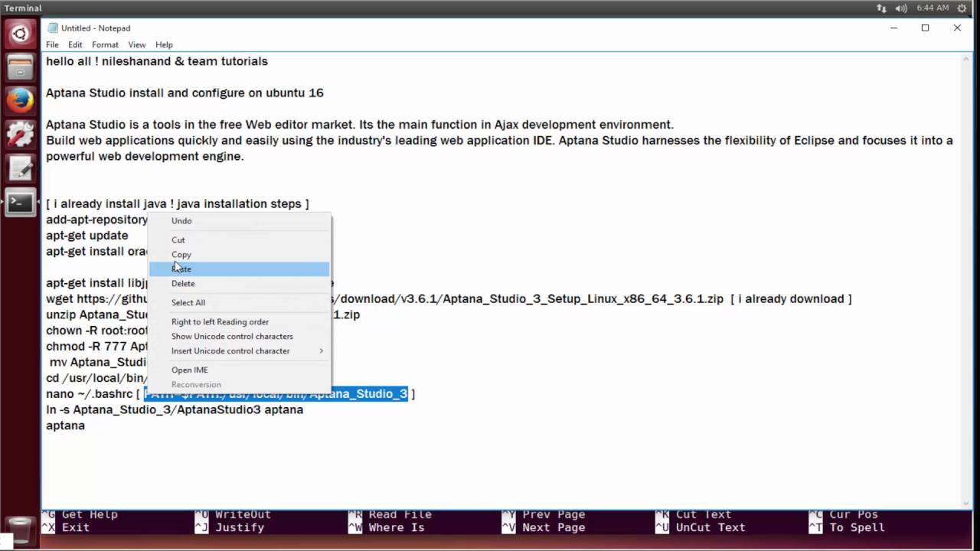Maximize the Notepad window
The width and height of the screenshot is (980, 551).
tap(925, 28)
